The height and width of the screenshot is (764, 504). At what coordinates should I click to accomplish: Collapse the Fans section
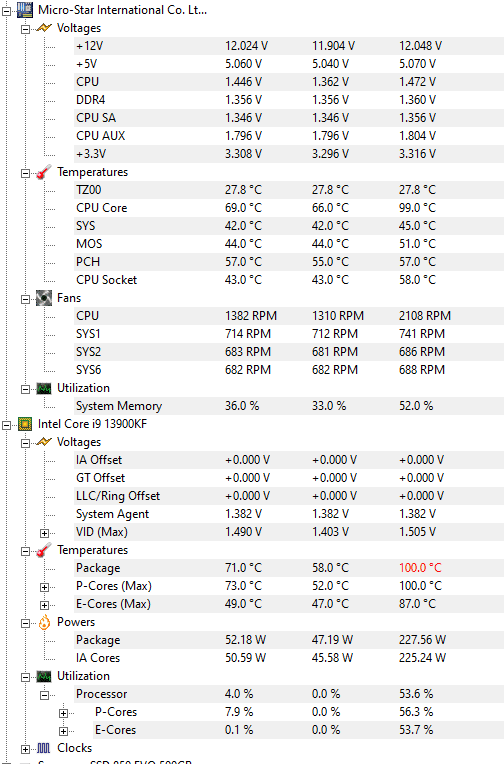[x=25, y=299]
